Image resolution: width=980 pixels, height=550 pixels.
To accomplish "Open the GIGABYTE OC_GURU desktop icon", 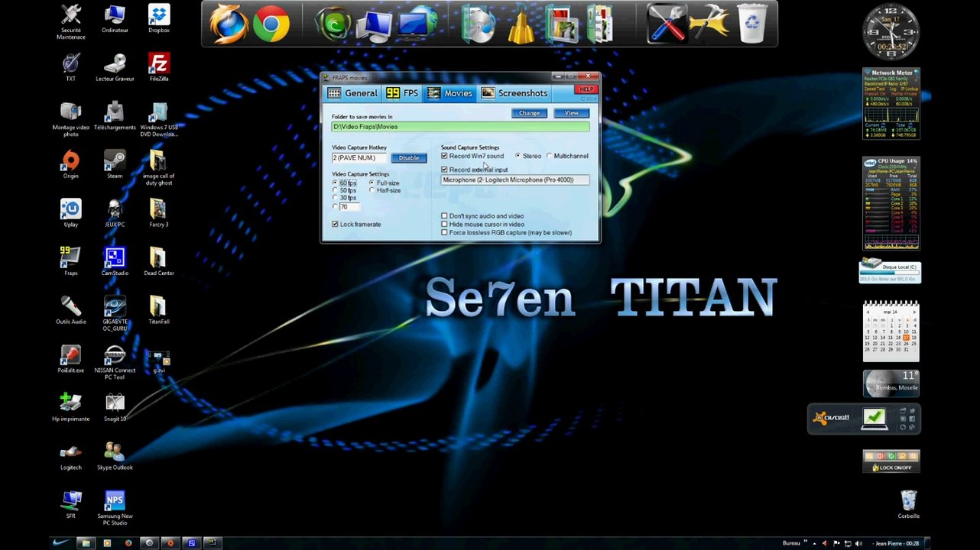I will 115,313.
